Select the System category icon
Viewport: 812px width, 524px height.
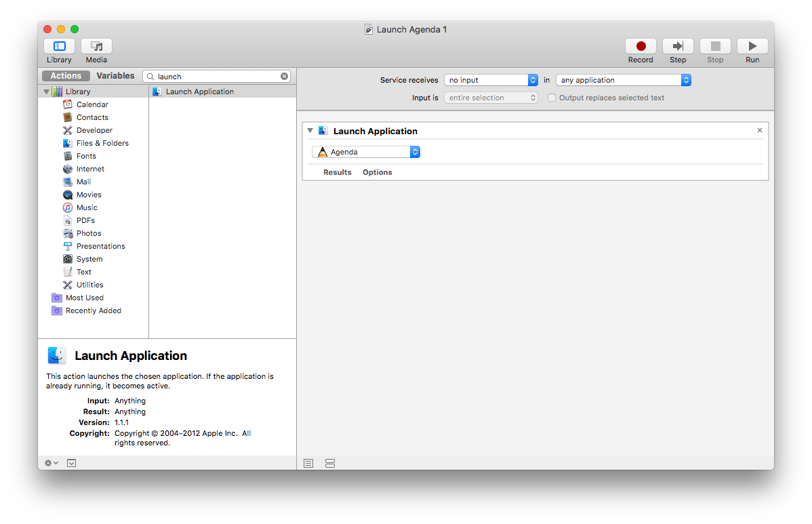point(67,259)
